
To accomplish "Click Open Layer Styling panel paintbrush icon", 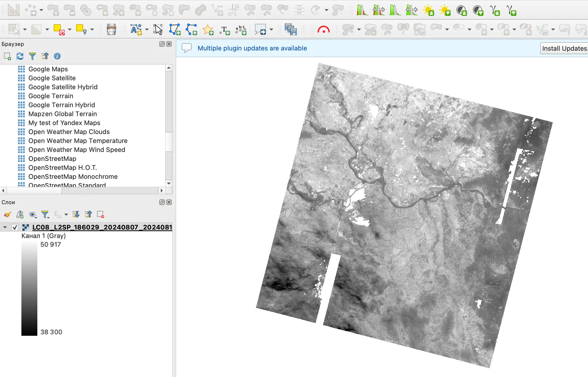I will (x=7, y=214).
